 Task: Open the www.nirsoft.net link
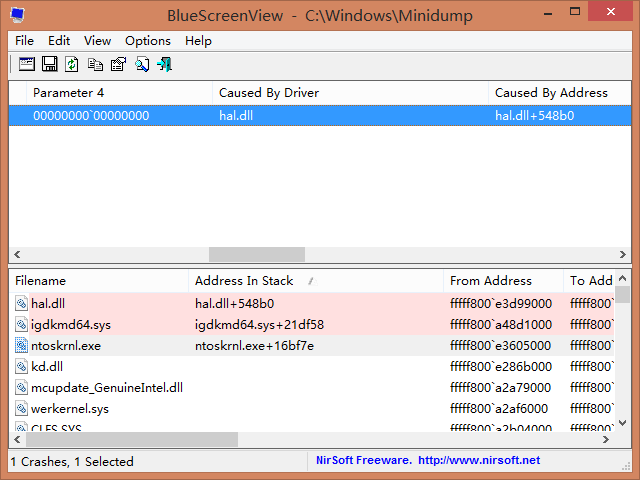479,460
